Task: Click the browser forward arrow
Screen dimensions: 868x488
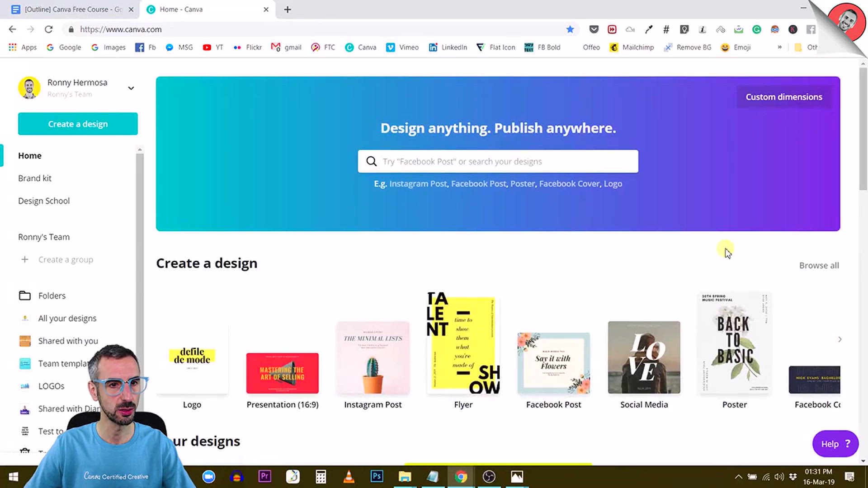Action: click(x=30, y=29)
